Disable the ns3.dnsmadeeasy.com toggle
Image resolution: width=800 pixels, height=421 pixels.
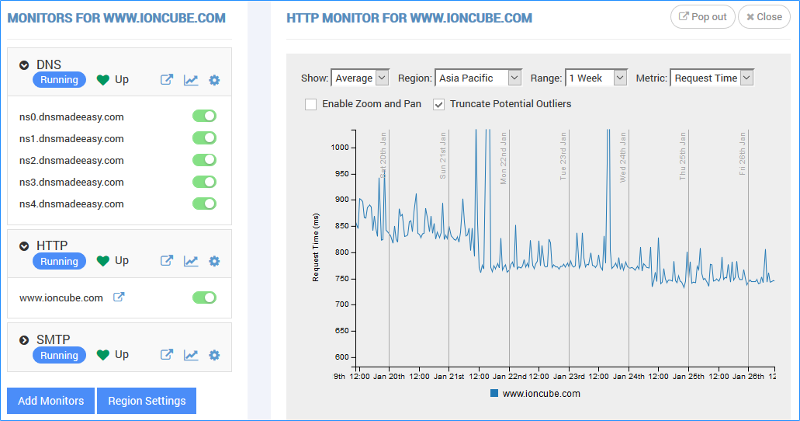point(204,182)
